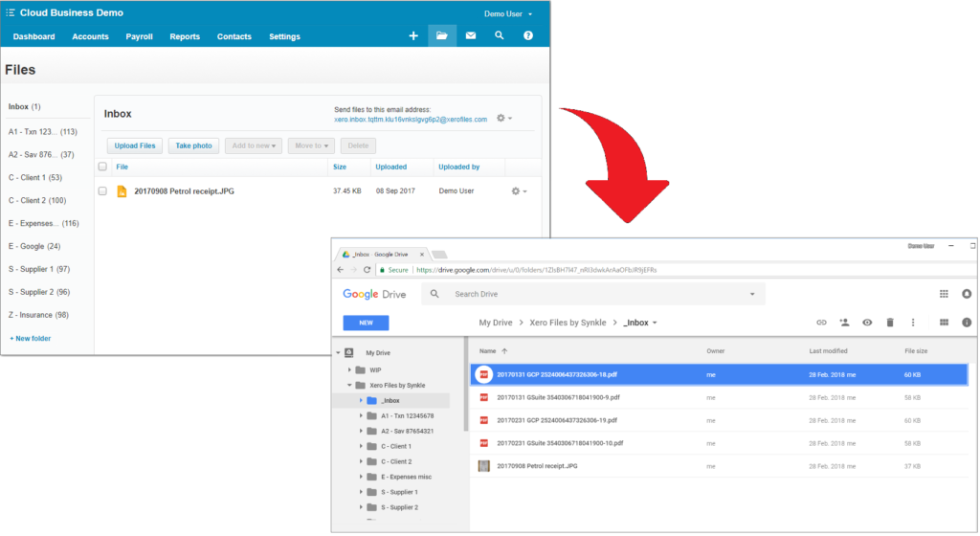Click the get shareable link icon in Drive toolbar
Viewport: 980px width, 536px height.
pyautogui.click(x=821, y=323)
